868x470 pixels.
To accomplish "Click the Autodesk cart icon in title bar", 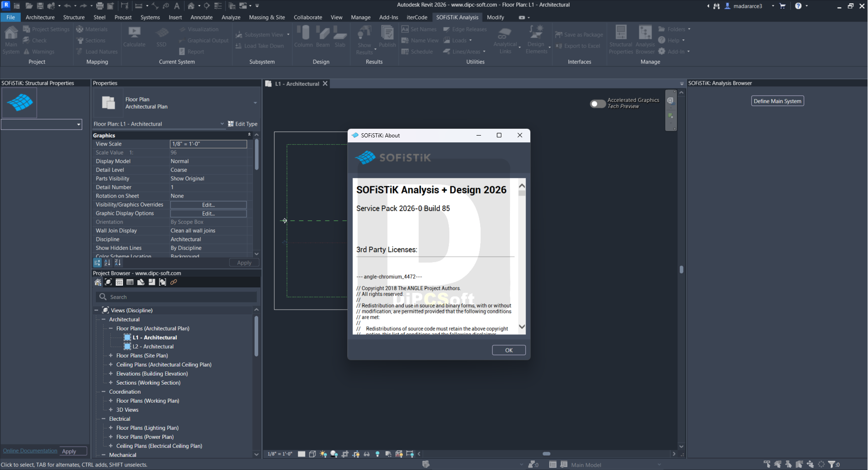I will click(x=783, y=6).
